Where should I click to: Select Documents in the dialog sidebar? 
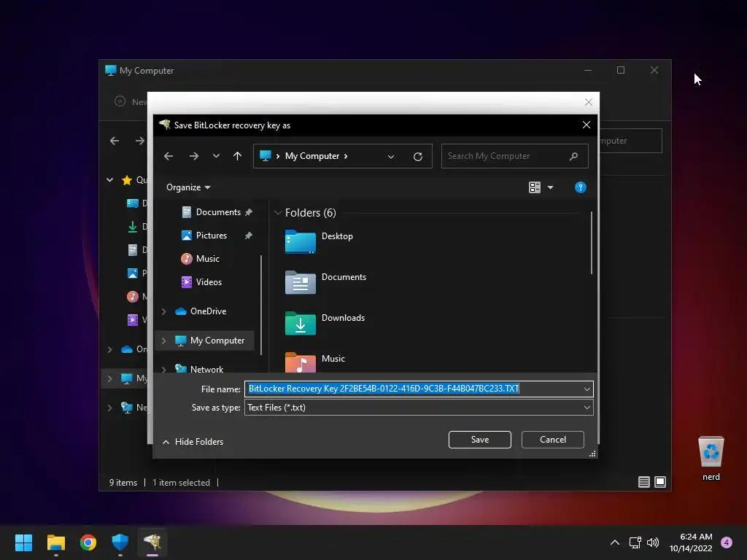point(217,212)
